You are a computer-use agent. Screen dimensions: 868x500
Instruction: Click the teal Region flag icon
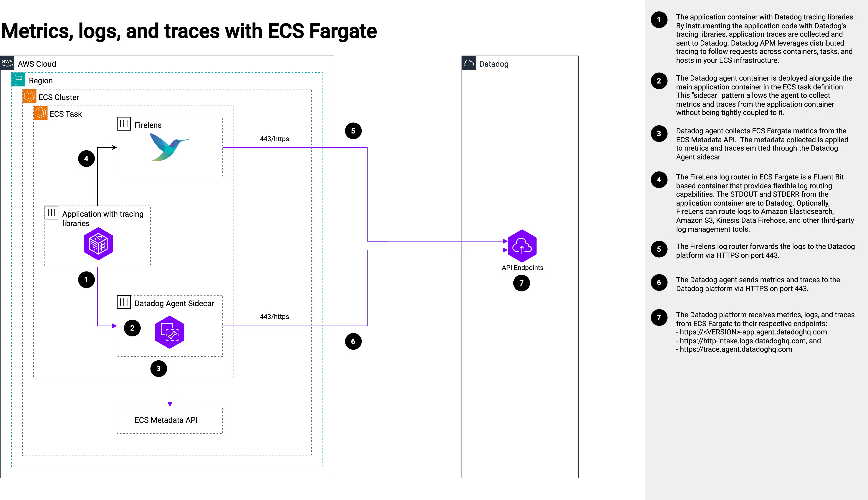(19, 79)
